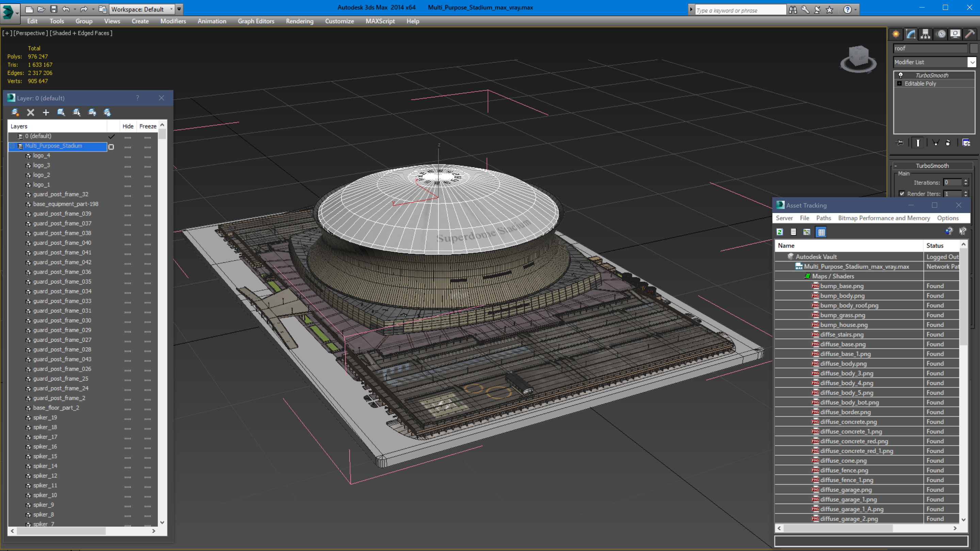Click the Redo arrow icon
This screenshot has height=551, width=980.
click(x=84, y=9)
